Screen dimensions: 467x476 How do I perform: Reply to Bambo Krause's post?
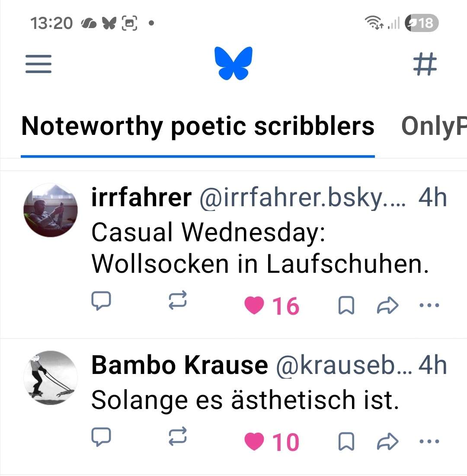[x=102, y=437]
